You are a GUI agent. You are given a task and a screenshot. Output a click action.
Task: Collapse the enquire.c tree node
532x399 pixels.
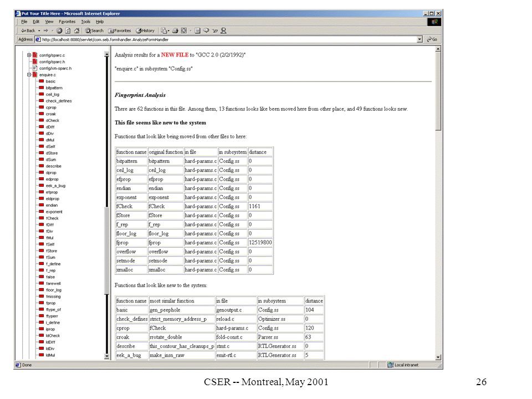pyautogui.click(x=29, y=75)
